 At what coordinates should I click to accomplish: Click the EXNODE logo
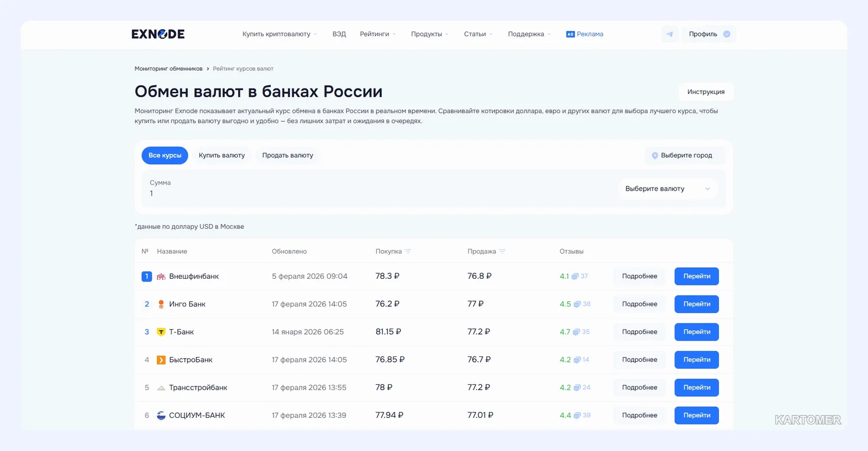click(158, 34)
